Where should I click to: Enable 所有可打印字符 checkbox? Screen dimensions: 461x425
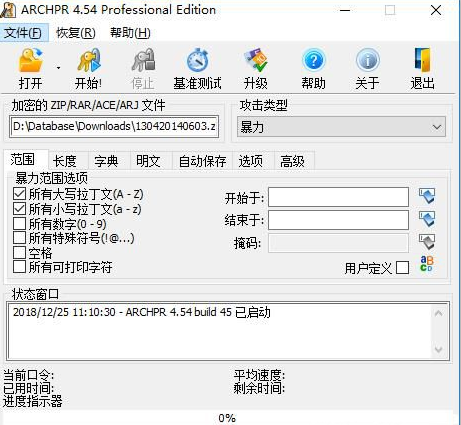[x=19, y=267]
